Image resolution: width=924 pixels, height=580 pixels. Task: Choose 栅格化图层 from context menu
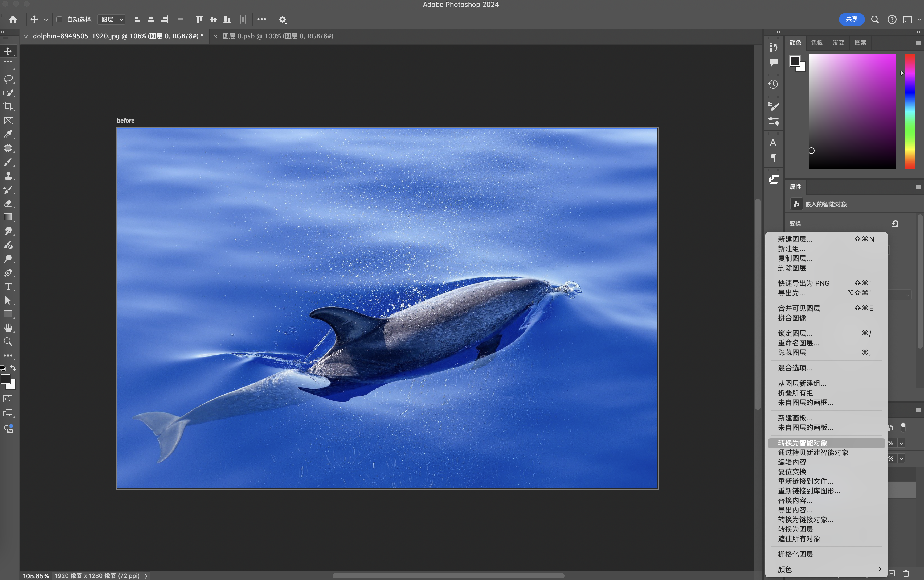(826, 554)
